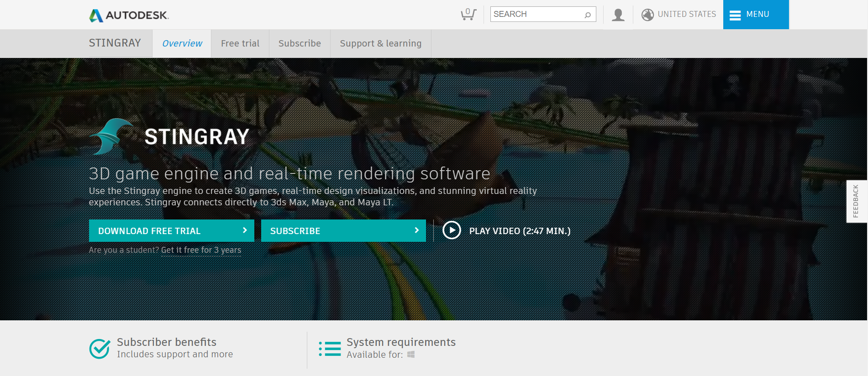Click the teal SUBSCRIBE button

coord(343,230)
